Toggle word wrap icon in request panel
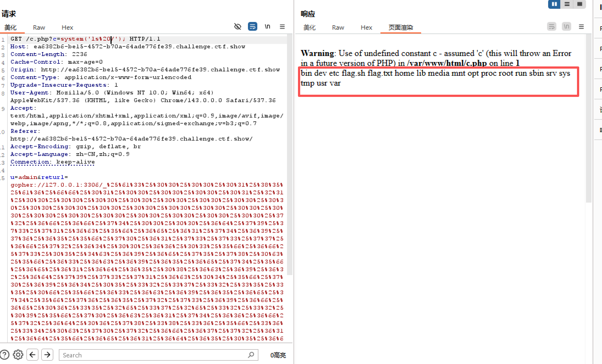602x364 pixels. click(x=252, y=26)
